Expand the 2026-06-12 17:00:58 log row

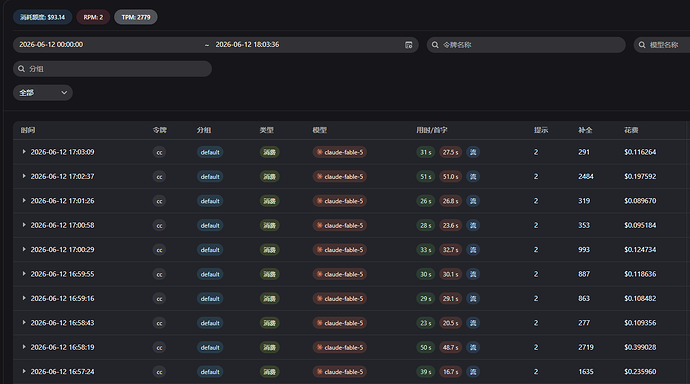(24, 225)
